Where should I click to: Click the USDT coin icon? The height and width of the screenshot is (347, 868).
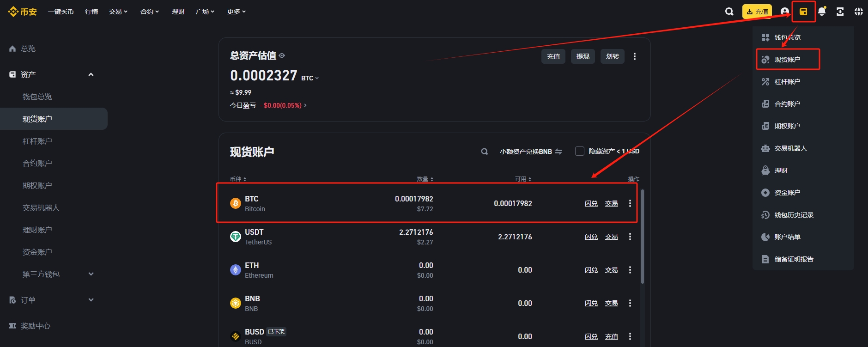tap(236, 237)
